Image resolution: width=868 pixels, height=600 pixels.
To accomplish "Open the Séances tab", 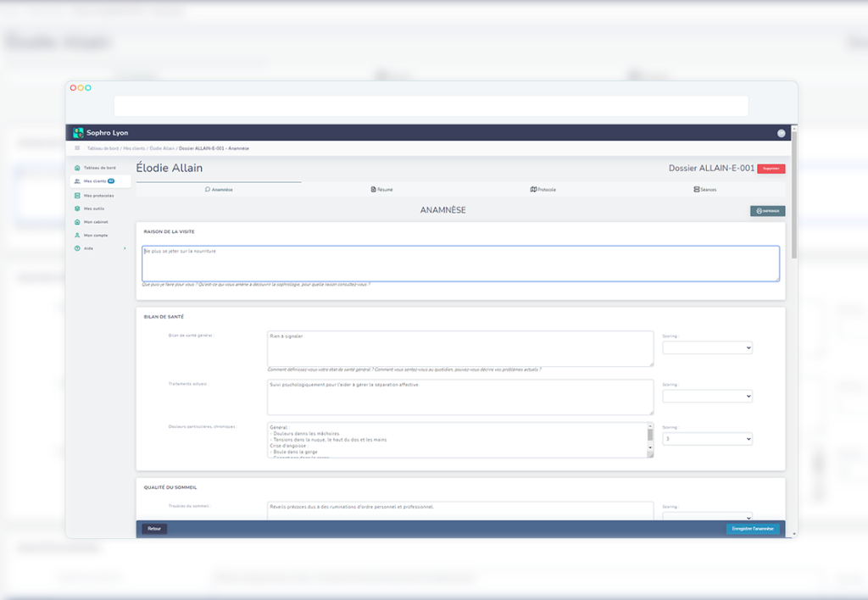I will pyautogui.click(x=704, y=190).
